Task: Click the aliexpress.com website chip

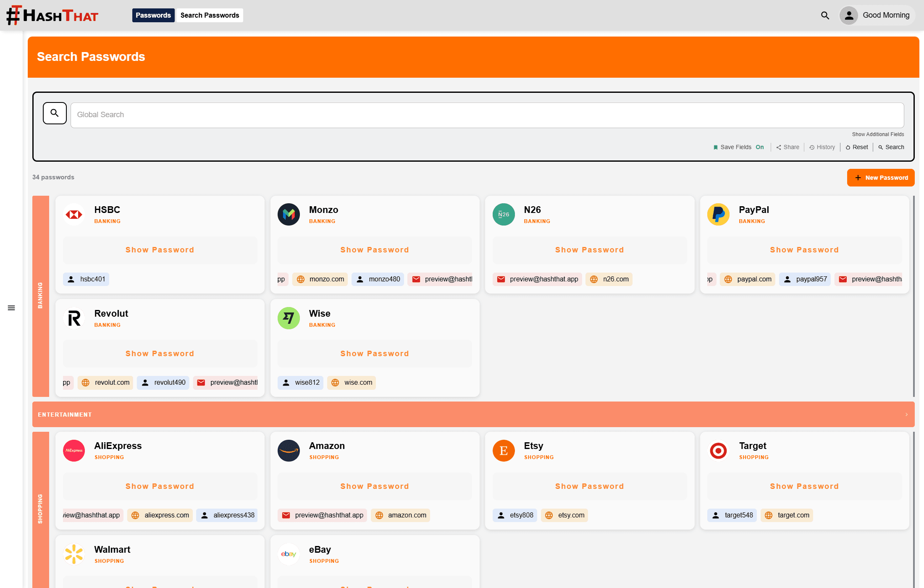Action: [x=160, y=515]
